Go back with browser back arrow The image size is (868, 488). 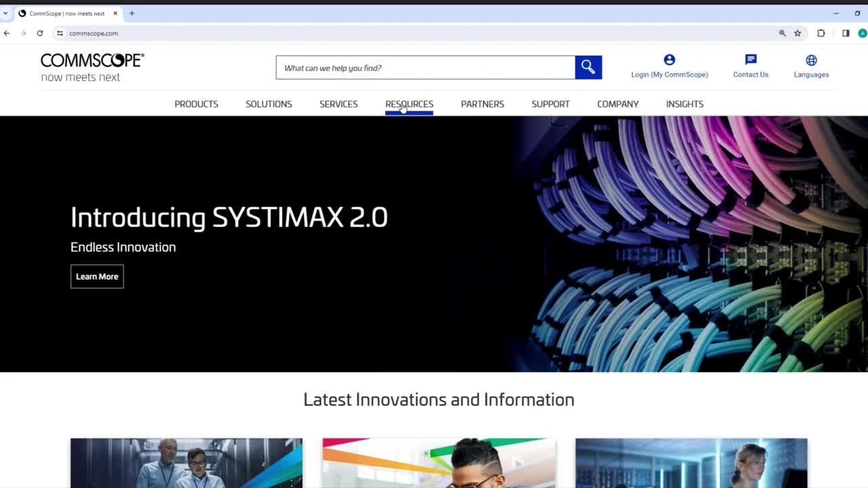point(7,33)
